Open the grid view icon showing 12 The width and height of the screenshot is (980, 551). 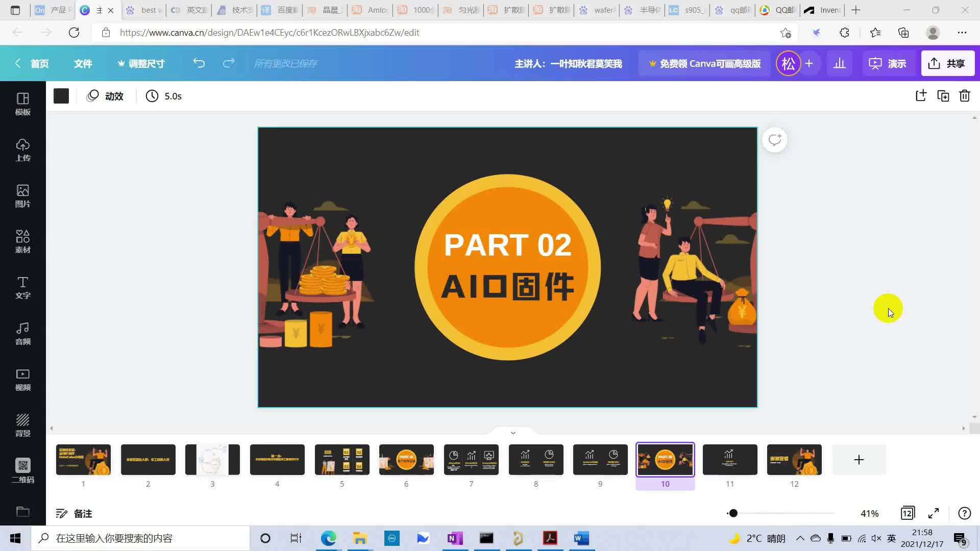908,513
